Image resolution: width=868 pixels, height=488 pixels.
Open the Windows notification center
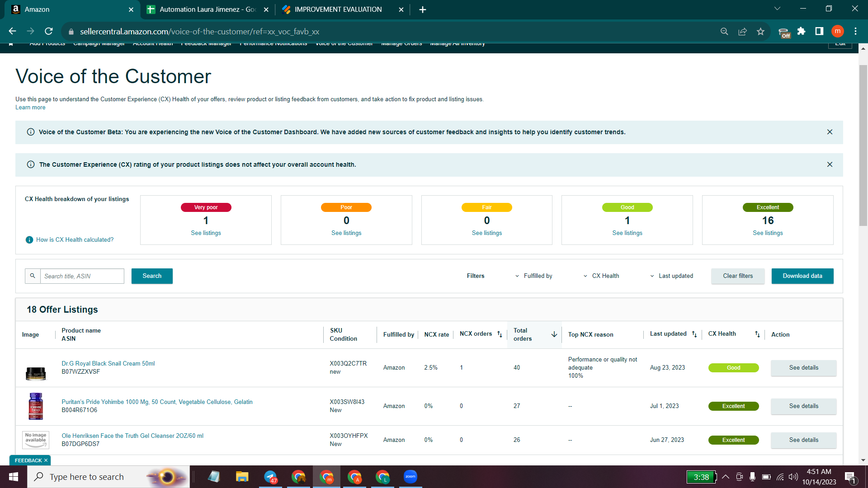[850, 477]
